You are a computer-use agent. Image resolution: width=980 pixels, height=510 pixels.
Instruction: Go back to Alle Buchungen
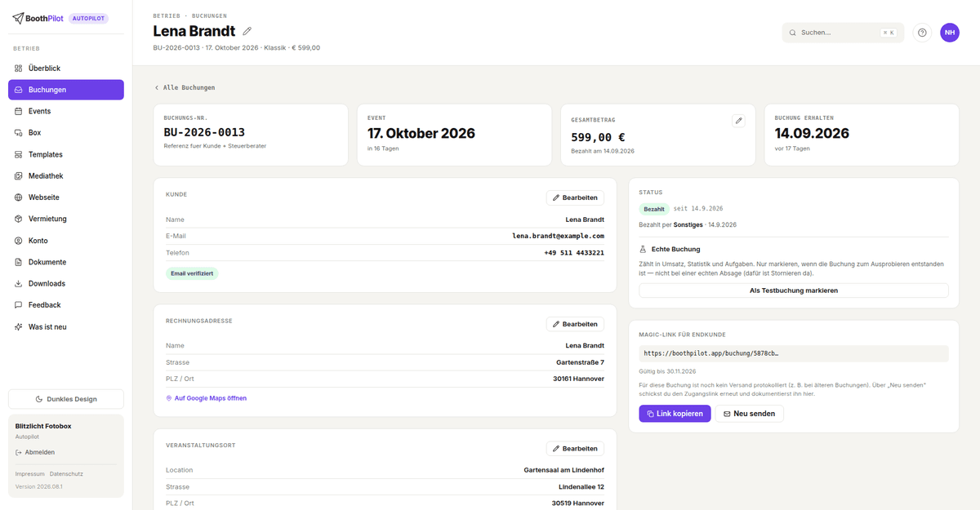[185, 87]
